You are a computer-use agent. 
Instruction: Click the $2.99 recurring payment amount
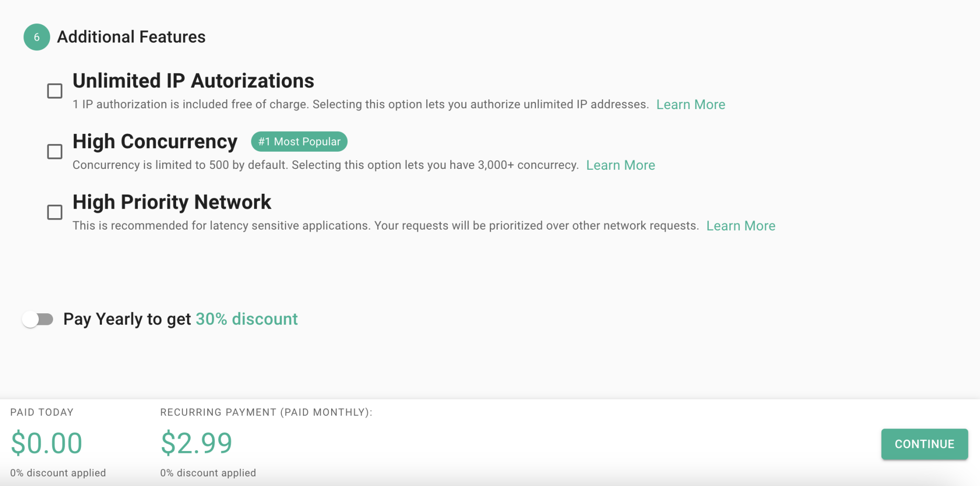[196, 443]
